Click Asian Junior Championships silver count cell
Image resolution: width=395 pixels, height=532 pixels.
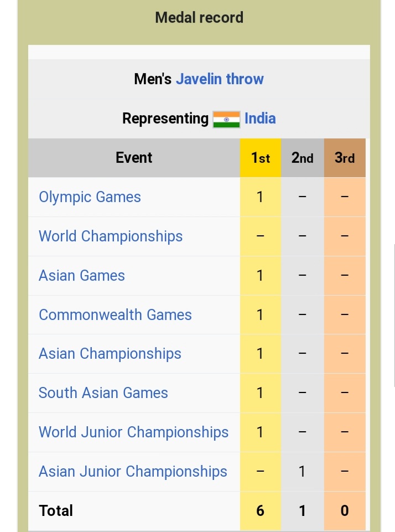tap(303, 472)
